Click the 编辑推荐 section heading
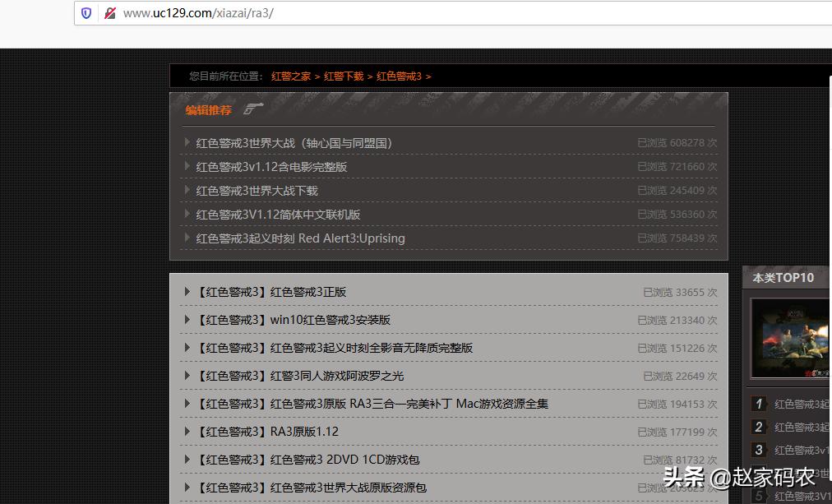 (x=209, y=110)
